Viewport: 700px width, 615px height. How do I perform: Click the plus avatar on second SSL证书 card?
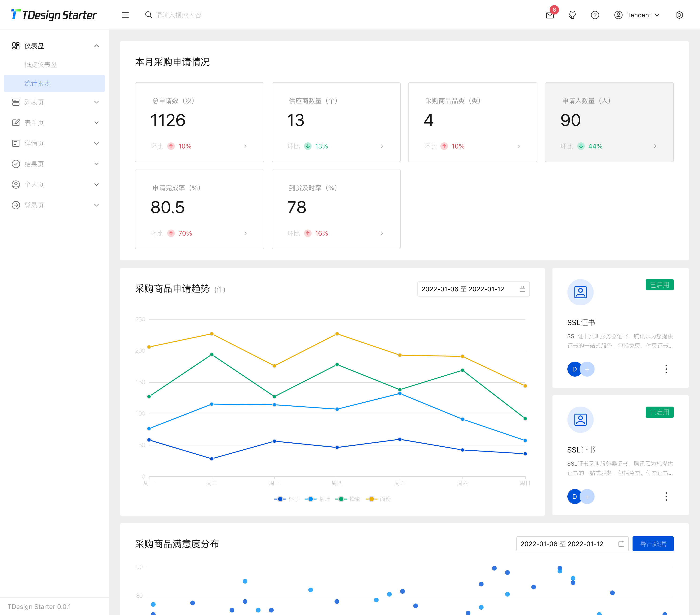tap(587, 496)
